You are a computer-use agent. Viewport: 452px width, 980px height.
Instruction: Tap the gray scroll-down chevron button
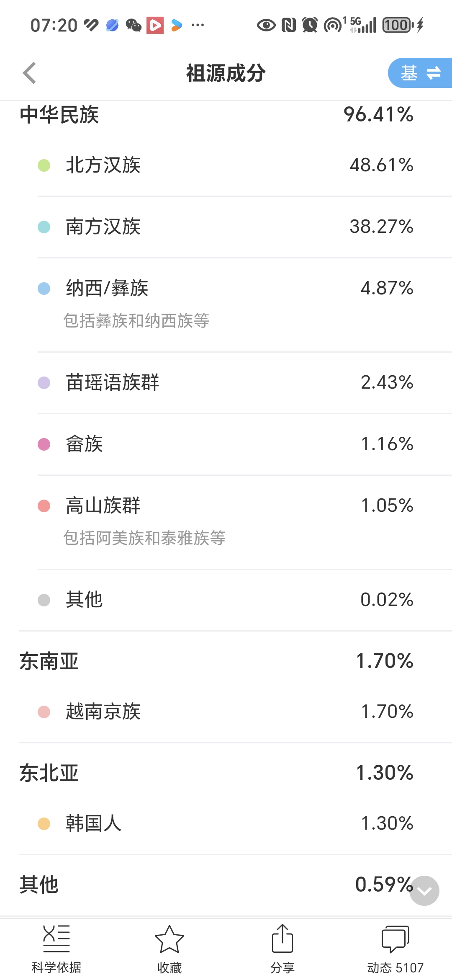coord(424,891)
